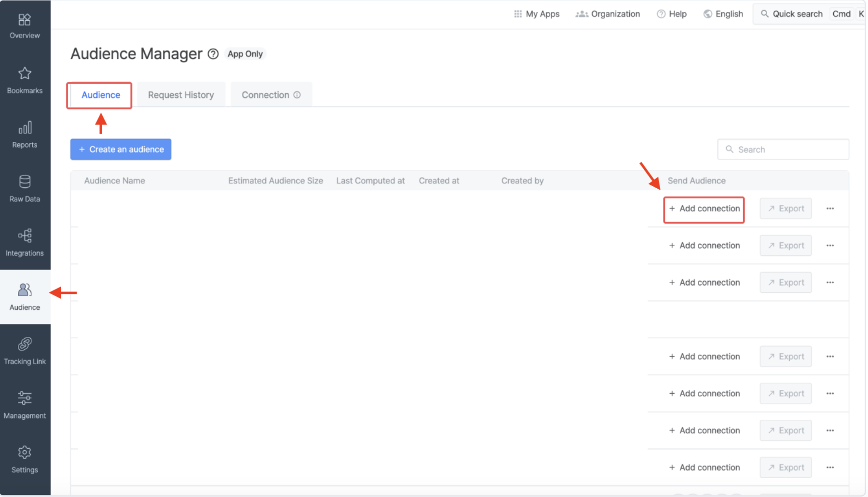This screenshot has width=868, height=497.
Task: Click the sixth Add connection button
Action: pos(705,430)
